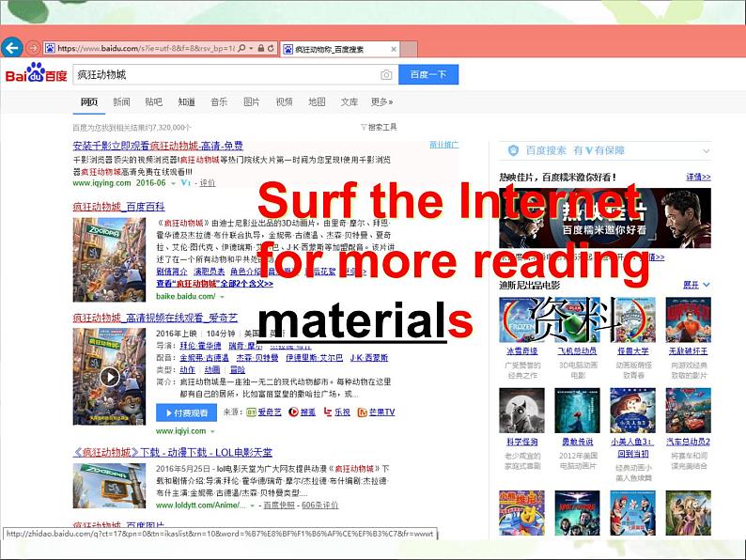
Task: Open 疯狂动物城_高清视频在线观看_爱奇艺 result
Action: 155,318
